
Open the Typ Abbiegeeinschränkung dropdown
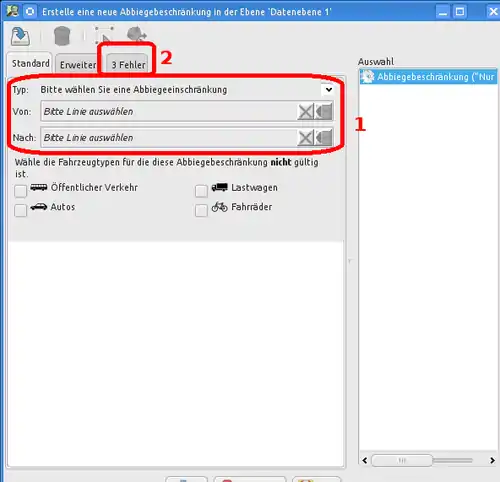click(x=187, y=90)
